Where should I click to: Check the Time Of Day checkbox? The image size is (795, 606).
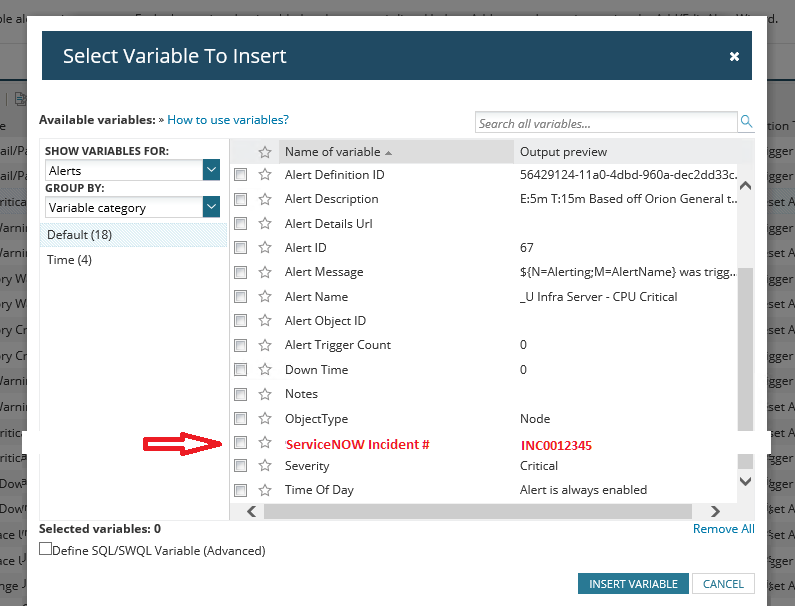240,490
